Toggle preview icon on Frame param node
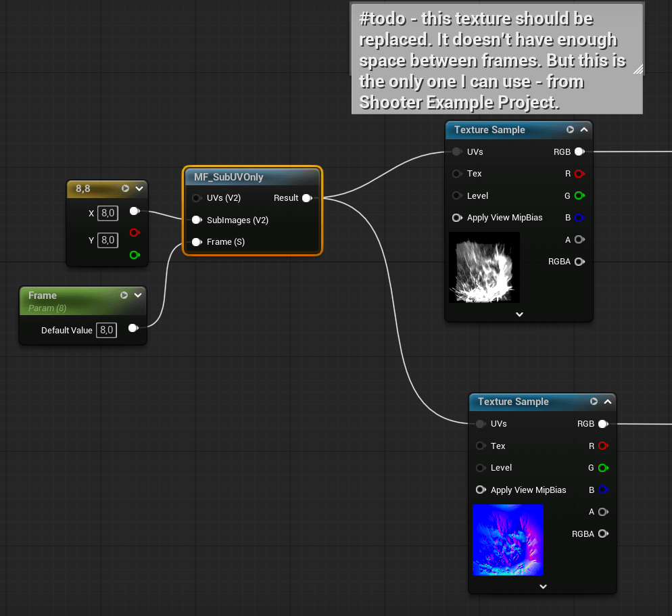This screenshot has height=616, width=672. click(124, 295)
